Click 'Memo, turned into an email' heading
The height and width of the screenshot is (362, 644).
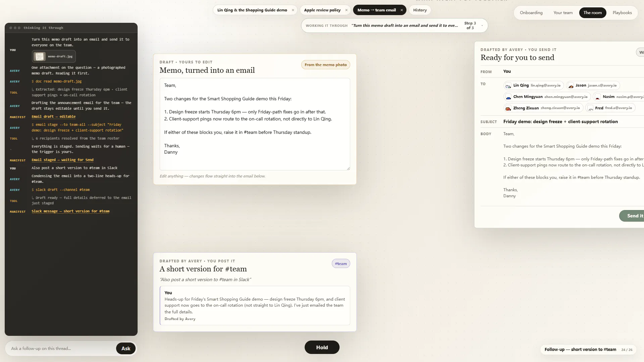click(x=207, y=70)
